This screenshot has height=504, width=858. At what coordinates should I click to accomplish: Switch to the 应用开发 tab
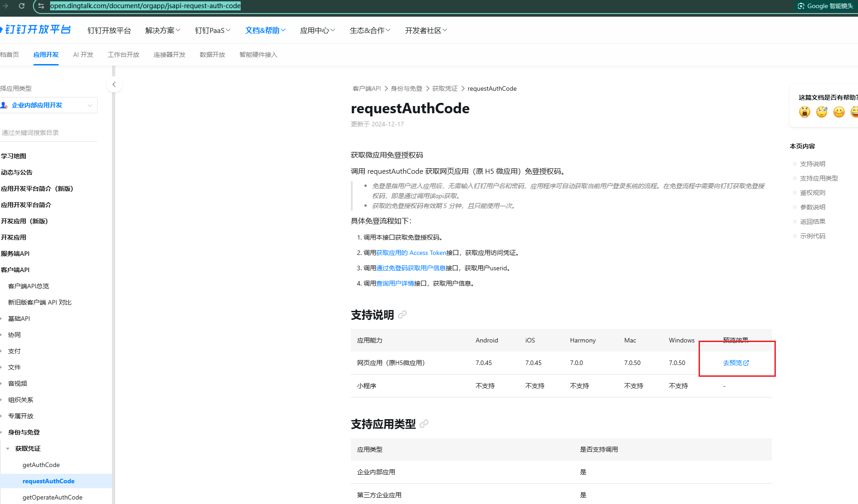(x=46, y=55)
